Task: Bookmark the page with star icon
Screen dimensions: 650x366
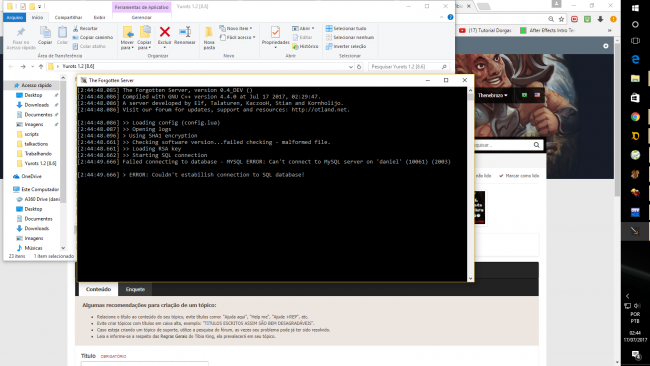Action: click(x=561, y=19)
